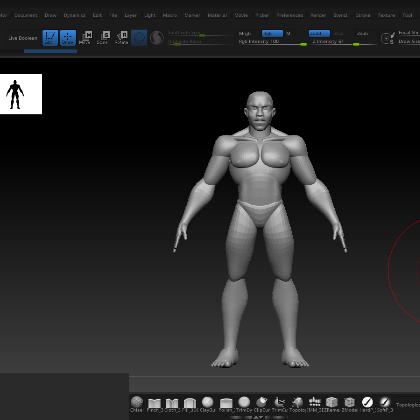The width and height of the screenshot is (420, 420).
Task: Open the Render menu
Action: (318, 15)
